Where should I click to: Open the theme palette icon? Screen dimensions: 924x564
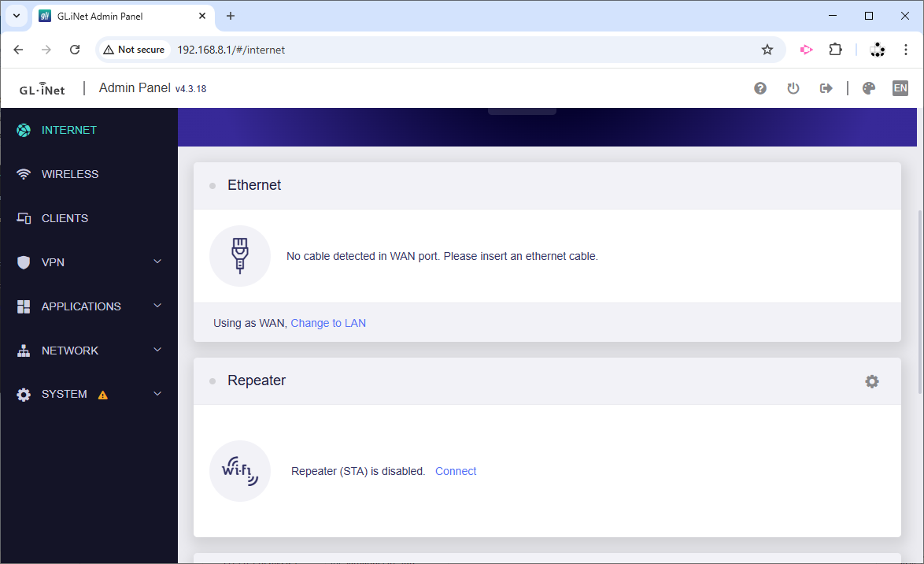click(x=869, y=88)
